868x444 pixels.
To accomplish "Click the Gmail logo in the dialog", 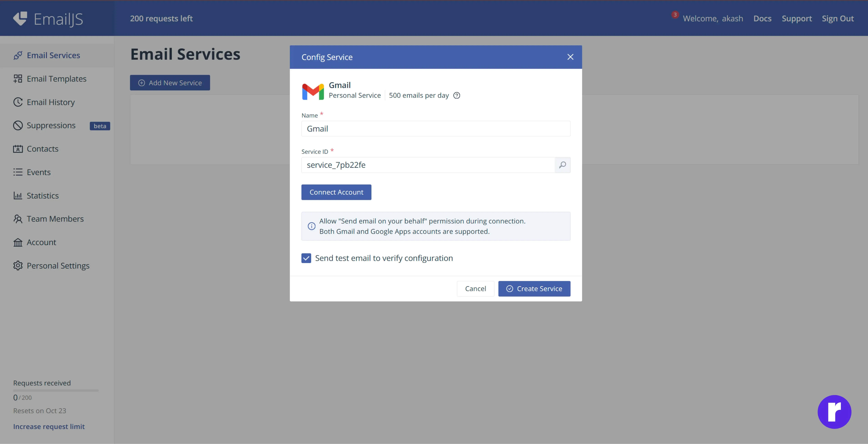I will point(313,91).
